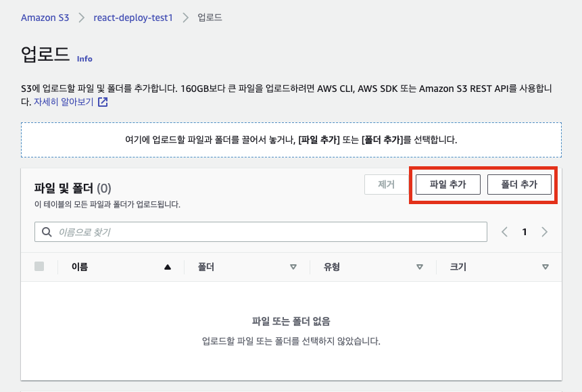Click the 크기 column header label
This screenshot has width=582, height=392.
[458, 267]
